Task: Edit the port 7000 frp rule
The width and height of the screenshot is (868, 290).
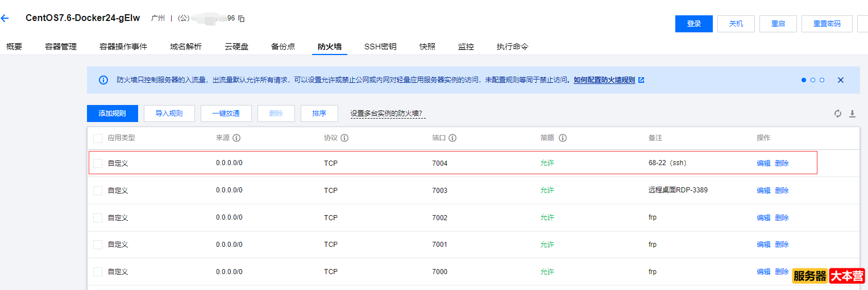Action: 763,272
